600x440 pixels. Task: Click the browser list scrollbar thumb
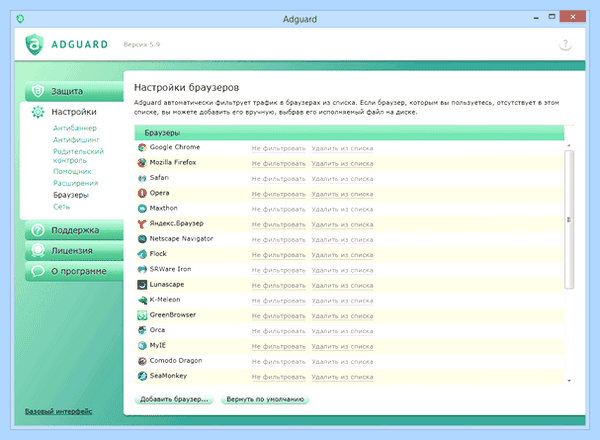569,220
